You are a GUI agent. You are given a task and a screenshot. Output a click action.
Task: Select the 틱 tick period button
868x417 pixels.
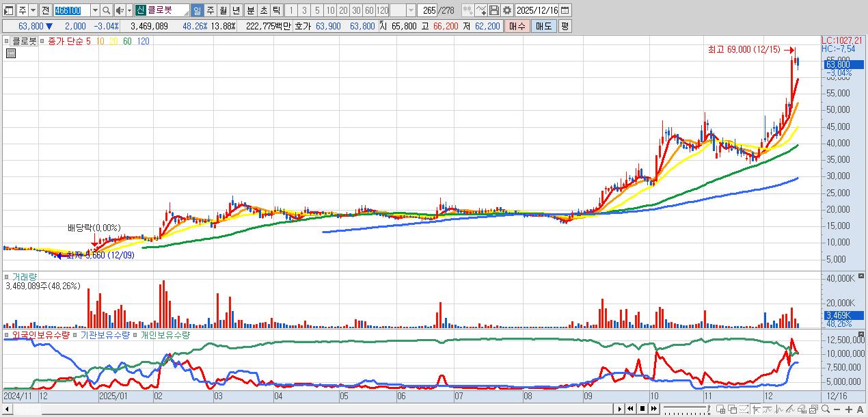coord(276,10)
